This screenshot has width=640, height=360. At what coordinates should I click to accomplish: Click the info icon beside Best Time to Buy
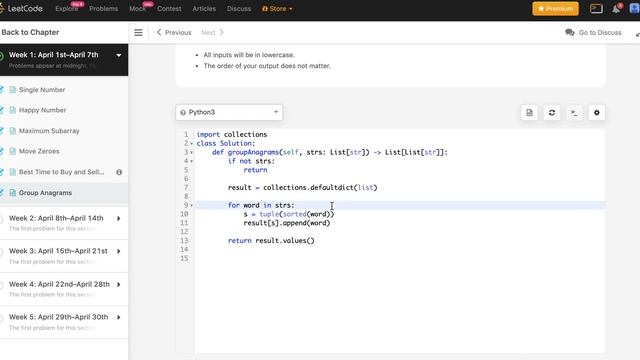(119, 172)
